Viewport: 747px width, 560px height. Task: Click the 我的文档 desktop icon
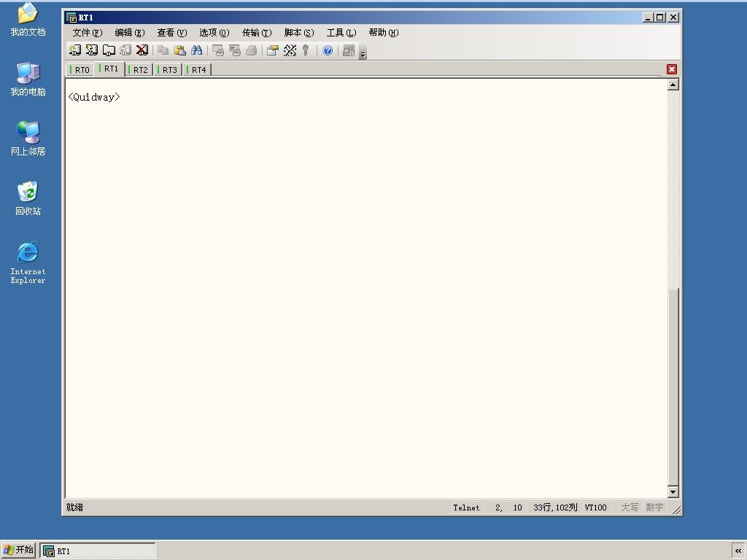28,20
